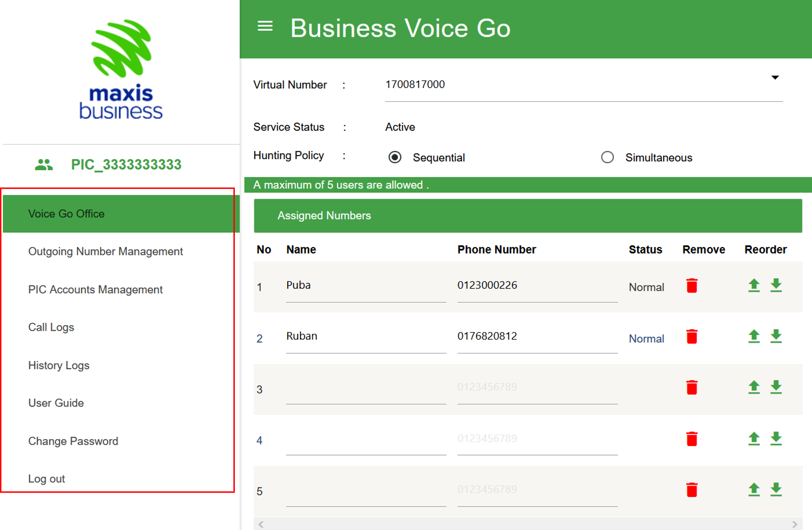Click Log out
Screen dimensions: 812x530
coord(46,479)
